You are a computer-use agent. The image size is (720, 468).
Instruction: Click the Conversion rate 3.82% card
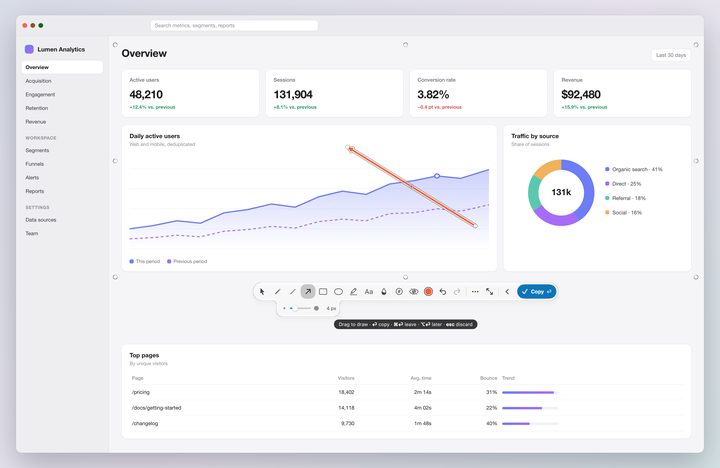tap(478, 93)
